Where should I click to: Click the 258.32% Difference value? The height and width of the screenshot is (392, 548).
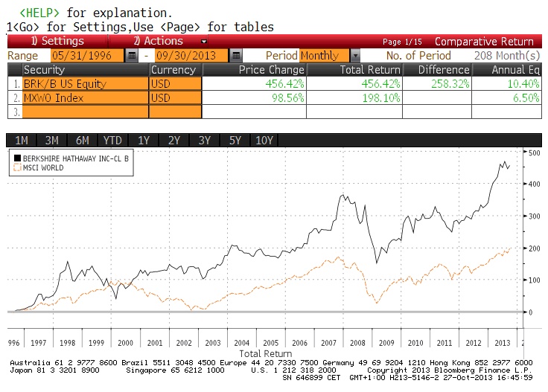pos(450,84)
